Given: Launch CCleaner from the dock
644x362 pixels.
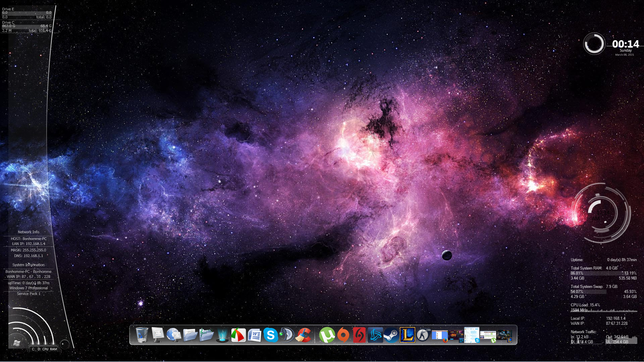Looking at the screenshot, I should click(x=303, y=335).
